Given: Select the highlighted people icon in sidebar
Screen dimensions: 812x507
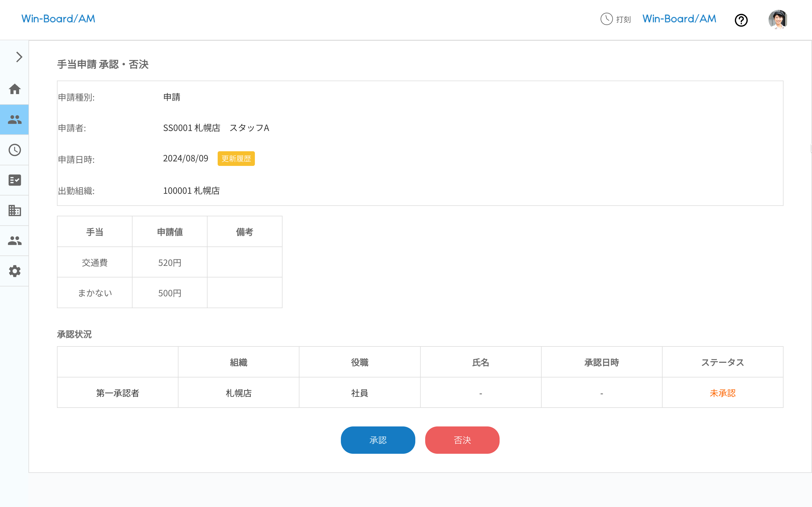Looking at the screenshot, I should click(14, 119).
